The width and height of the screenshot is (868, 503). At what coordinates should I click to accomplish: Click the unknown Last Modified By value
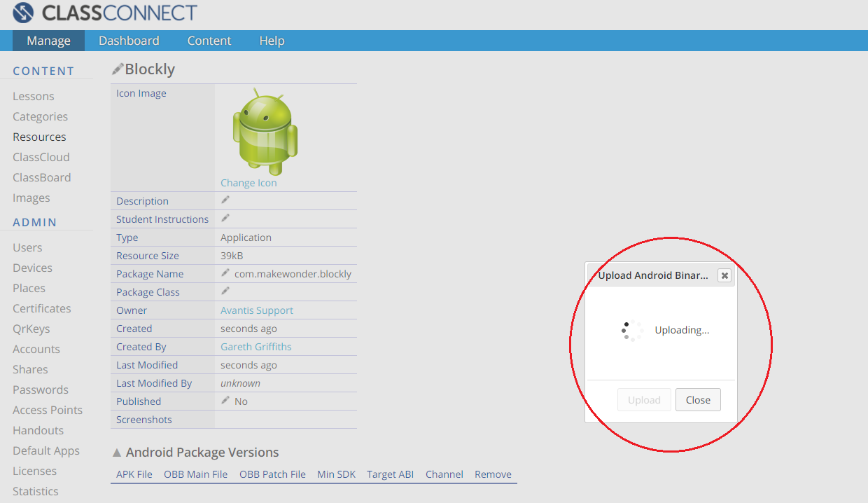(240, 383)
